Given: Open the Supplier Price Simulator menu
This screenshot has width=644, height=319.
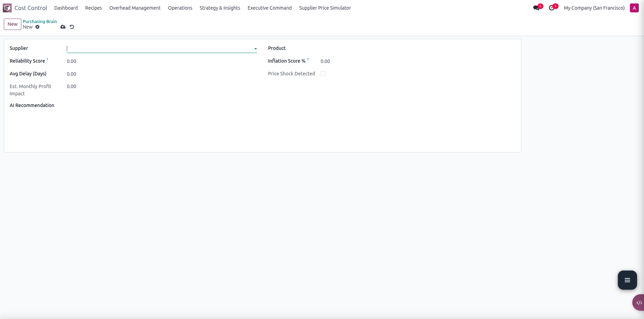Looking at the screenshot, I should click(325, 8).
